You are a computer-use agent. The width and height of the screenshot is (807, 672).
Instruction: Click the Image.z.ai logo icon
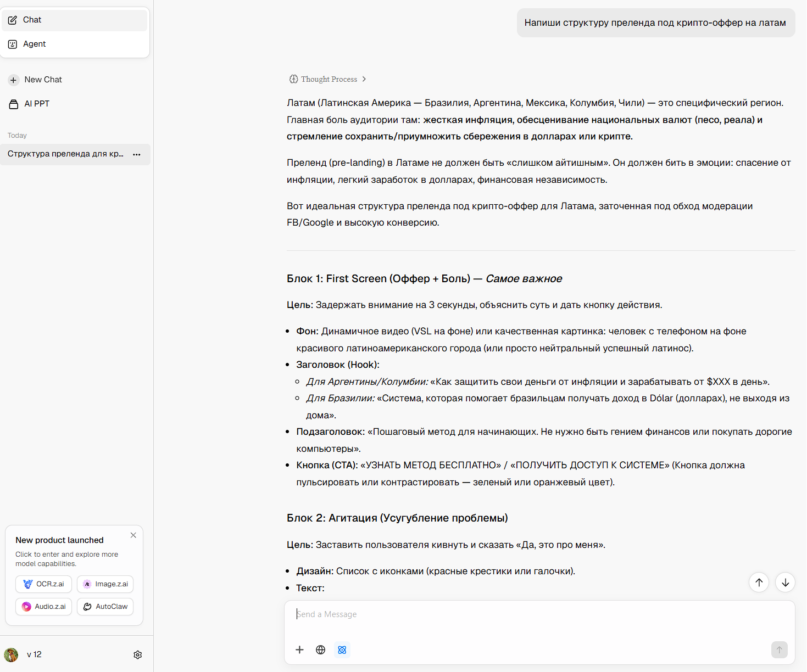(x=87, y=584)
